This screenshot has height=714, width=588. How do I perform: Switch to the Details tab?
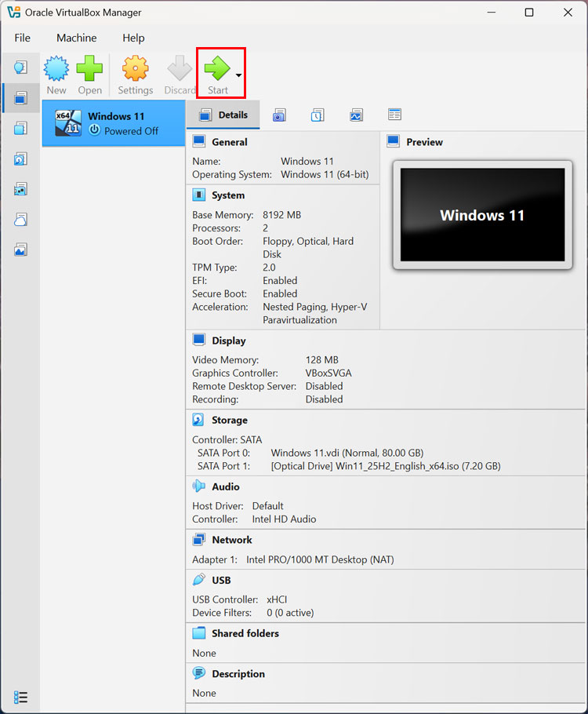pos(223,115)
